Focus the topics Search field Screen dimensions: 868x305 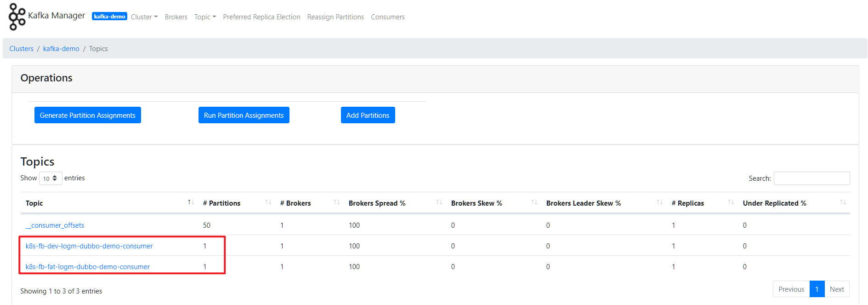(x=811, y=178)
